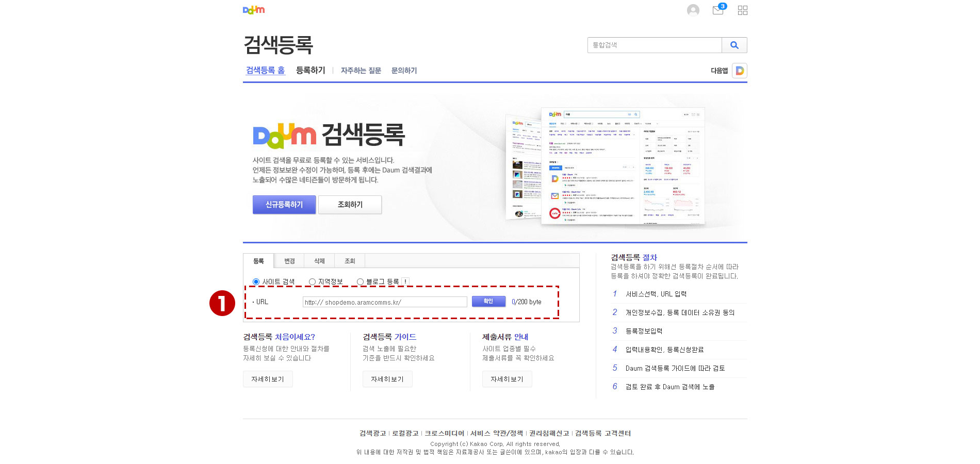Click the Daum app D icon

[x=740, y=71]
